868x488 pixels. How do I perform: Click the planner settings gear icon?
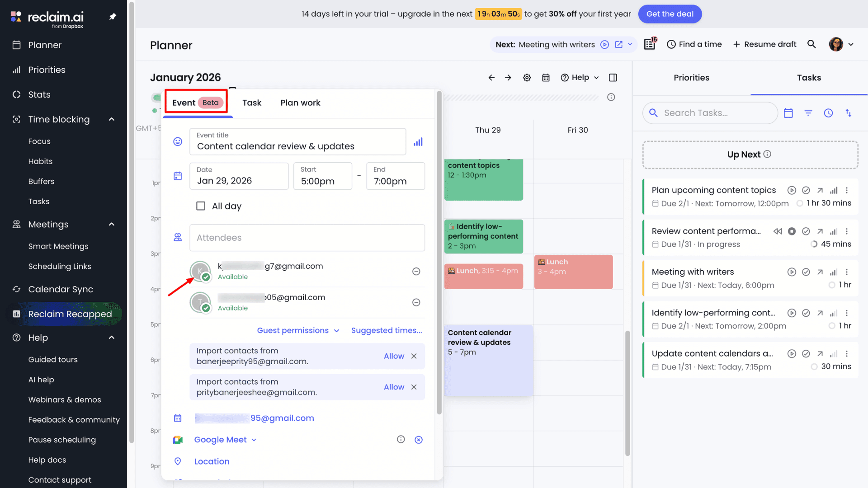(x=527, y=78)
